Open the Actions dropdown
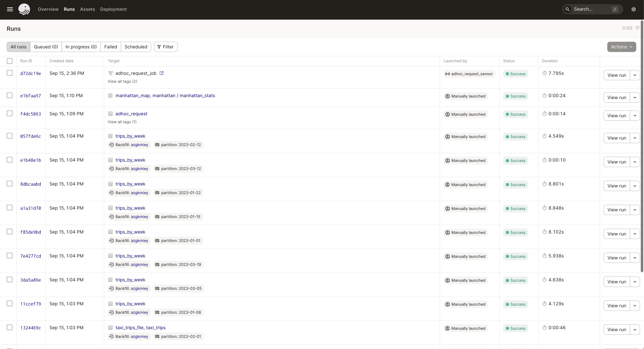Image resolution: width=644 pixels, height=349 pixels. [622, 47]
